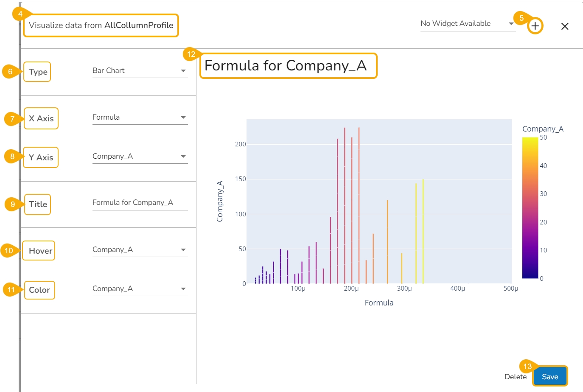Image resolution: width=583 pixels, height=392 pixels.
Task: Open the No Widget Available selector
Action: [467, 24]
